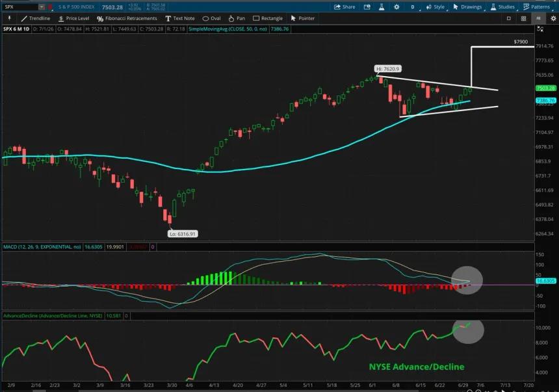Viewport: 559px width, 392px height.
Task: Click the pin icon in drawing toolbar
Action: (9, 18)
